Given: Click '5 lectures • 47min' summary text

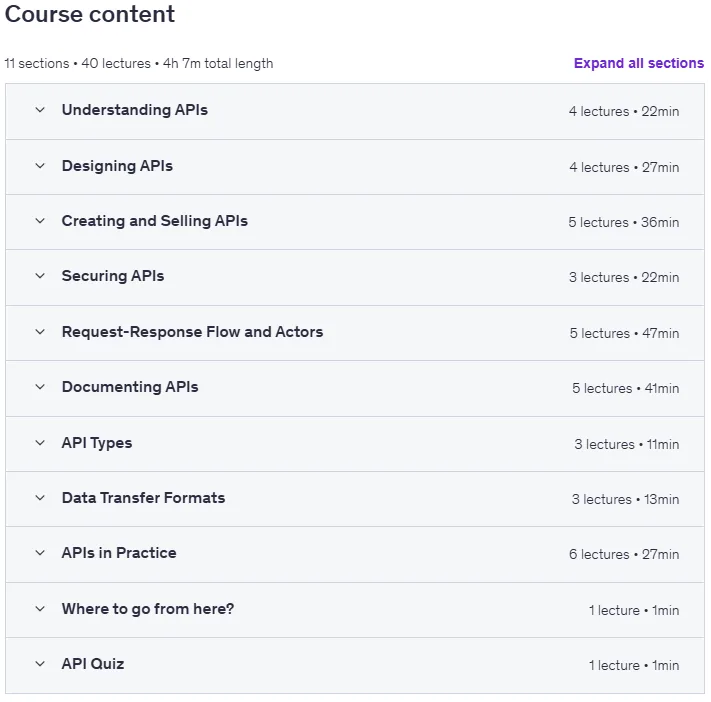Looking at the screenshot, I should tap(624, 333).
